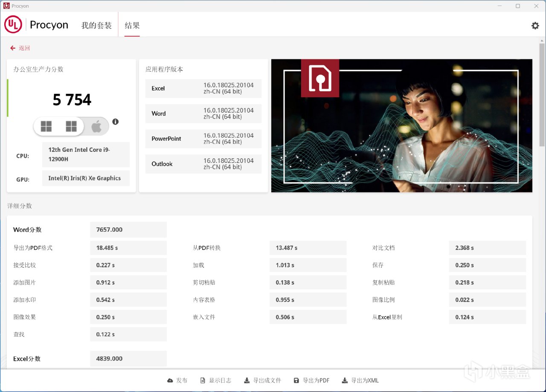Select the 剪切粘贴 time 0.138 s

[285, 282]
